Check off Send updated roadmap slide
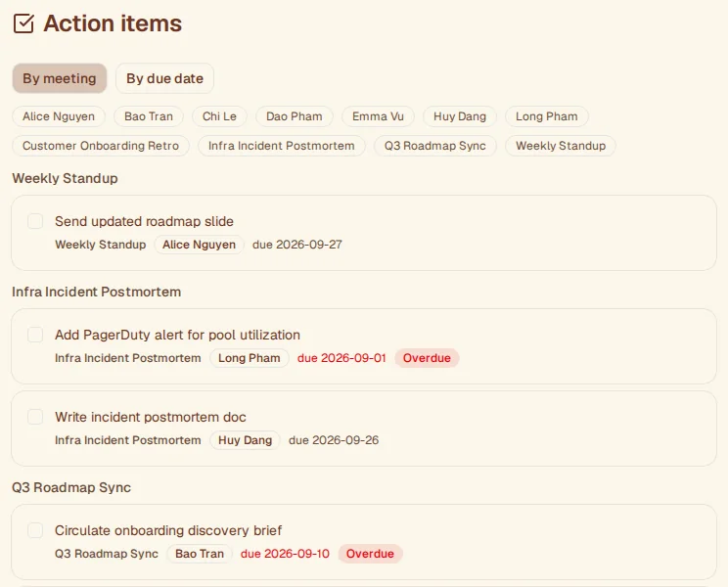Viewport: 728px width, 587px height. tap(35, 221)
